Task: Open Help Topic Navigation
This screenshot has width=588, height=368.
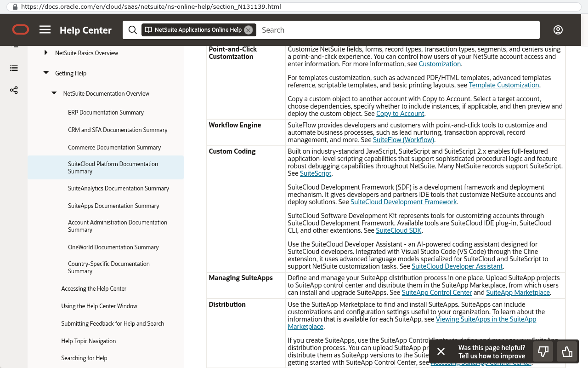Action: click(x=89, y=341)
